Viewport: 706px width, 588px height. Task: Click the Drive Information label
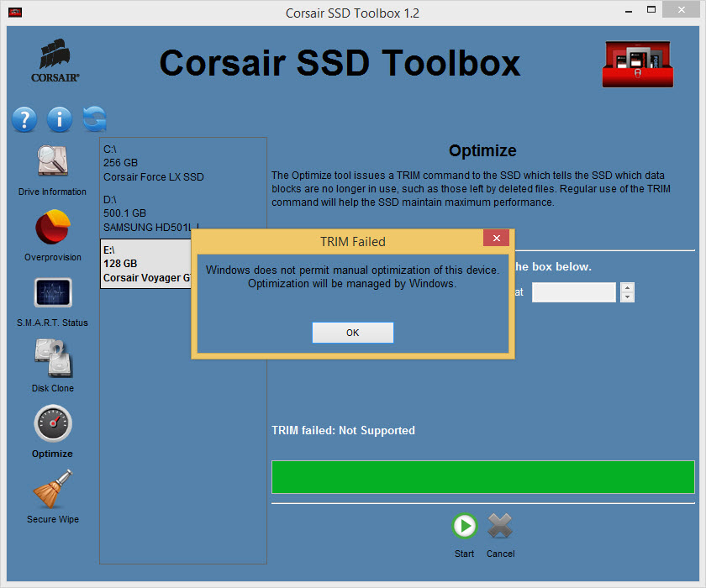point(52,192)
